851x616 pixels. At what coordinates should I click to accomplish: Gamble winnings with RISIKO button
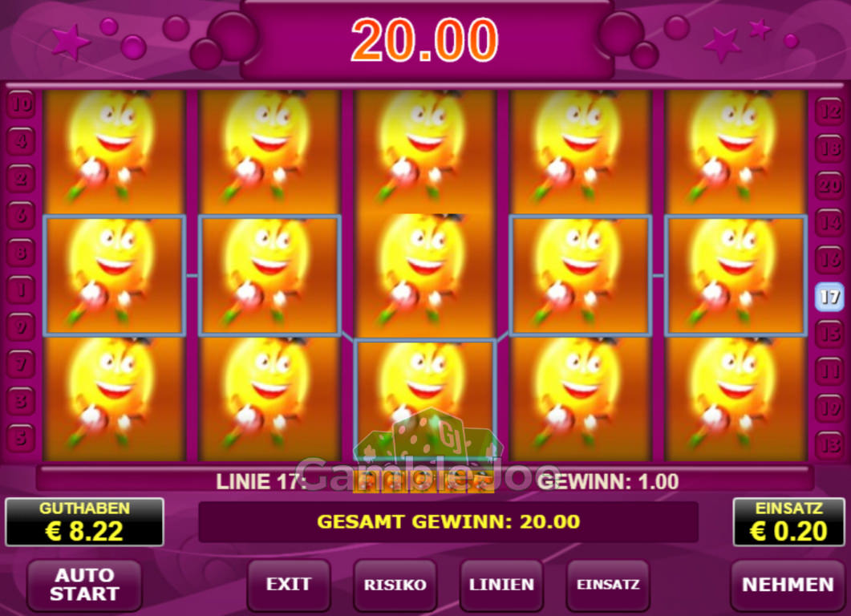[395, 585]
